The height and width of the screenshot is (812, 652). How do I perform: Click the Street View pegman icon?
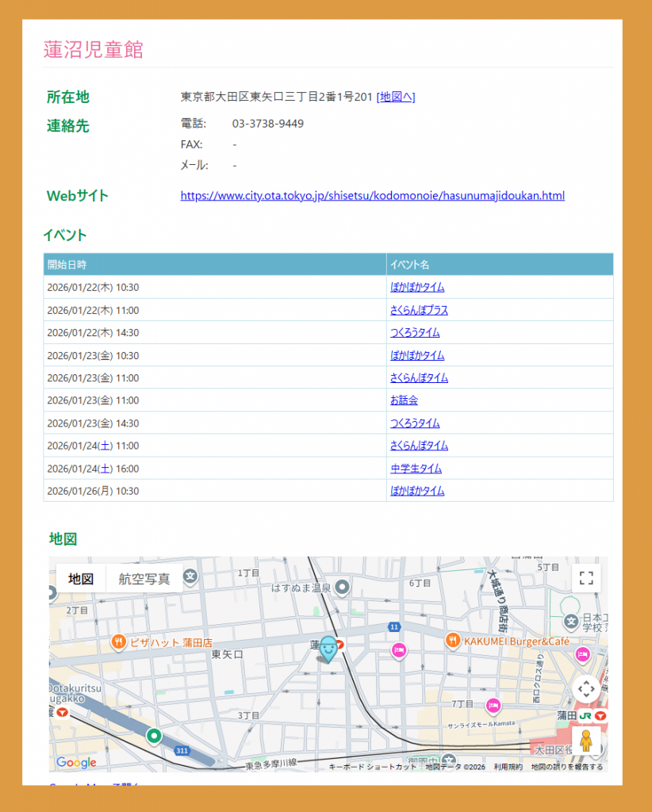586,742
